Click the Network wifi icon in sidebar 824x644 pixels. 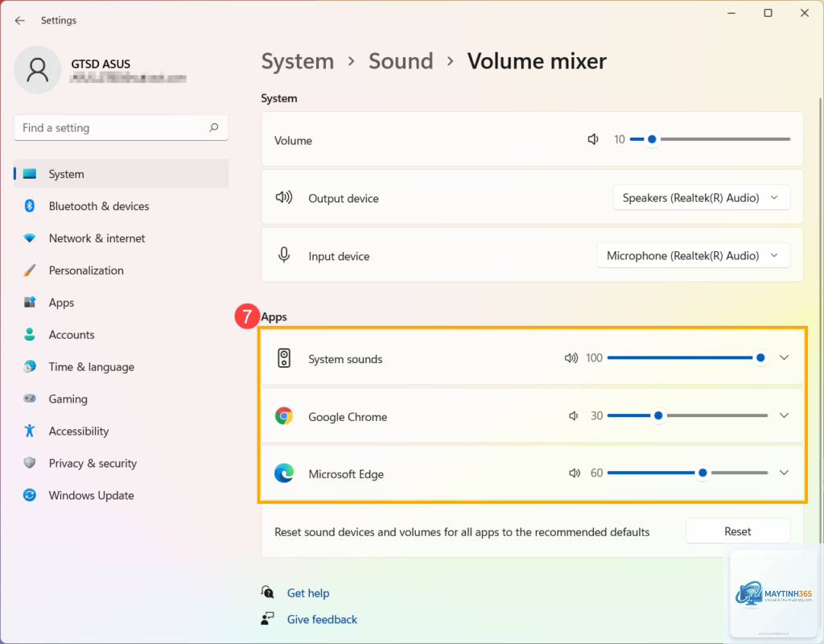coord(30,238)
